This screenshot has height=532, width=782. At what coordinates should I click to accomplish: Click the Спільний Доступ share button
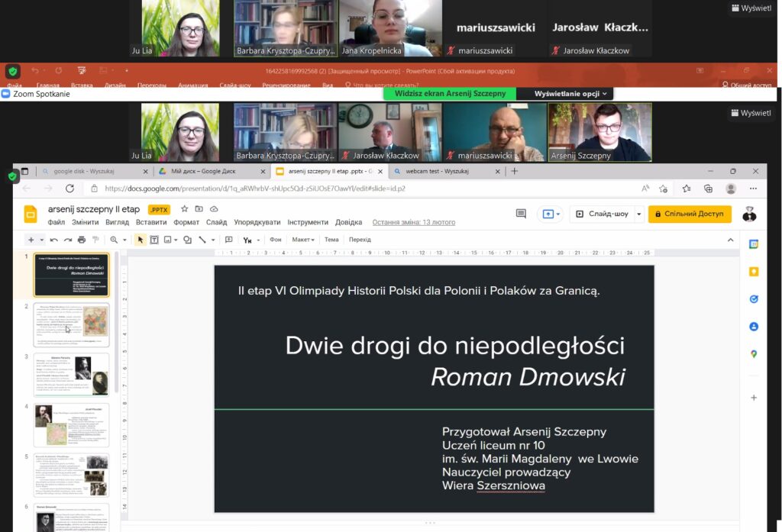click(690, 214)
